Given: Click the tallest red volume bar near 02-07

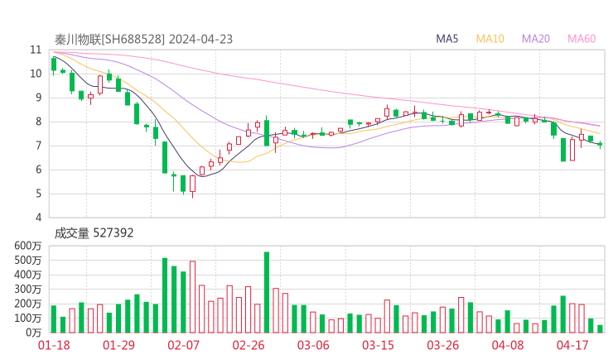Looking at the screenshot, I should pyautogui.click(x=193, y=297).
